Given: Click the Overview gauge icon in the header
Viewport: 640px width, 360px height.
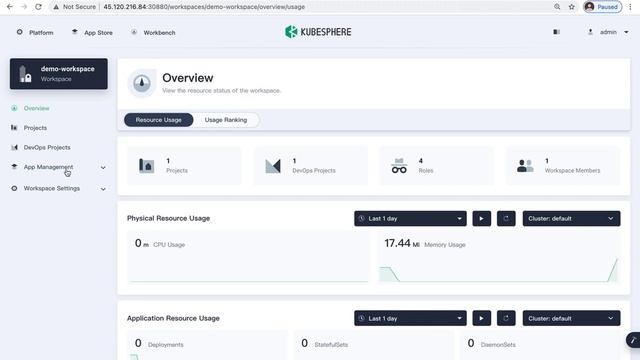Looking at the screenshot, I should (142, 83).
